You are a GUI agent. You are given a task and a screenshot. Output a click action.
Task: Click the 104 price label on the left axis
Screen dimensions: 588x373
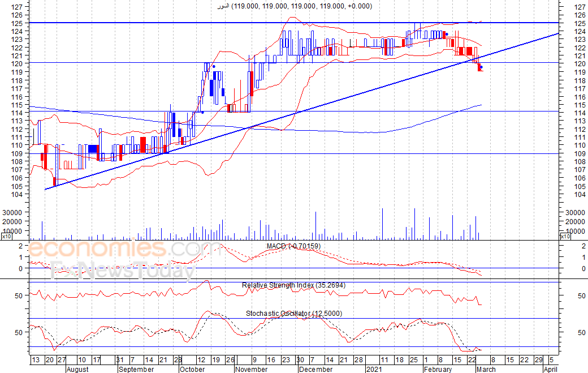(18, 195)
